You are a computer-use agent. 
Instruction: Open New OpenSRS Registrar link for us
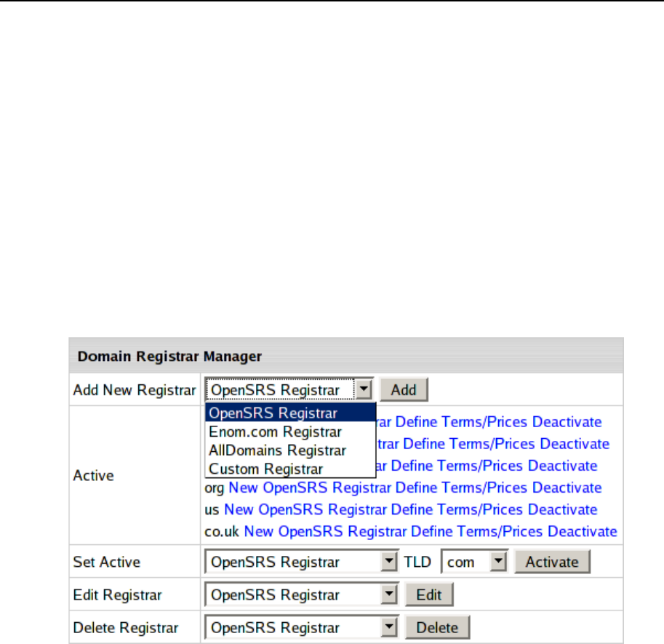pos(305,509)
